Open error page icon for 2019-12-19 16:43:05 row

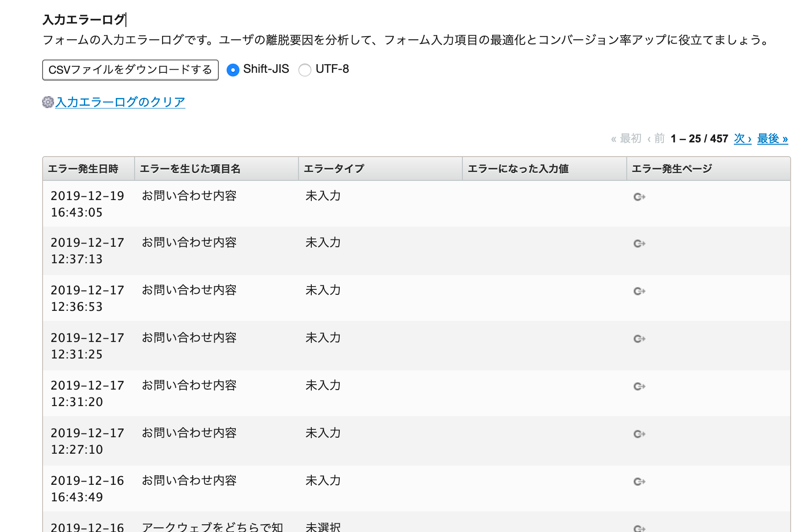click(639, 197)
